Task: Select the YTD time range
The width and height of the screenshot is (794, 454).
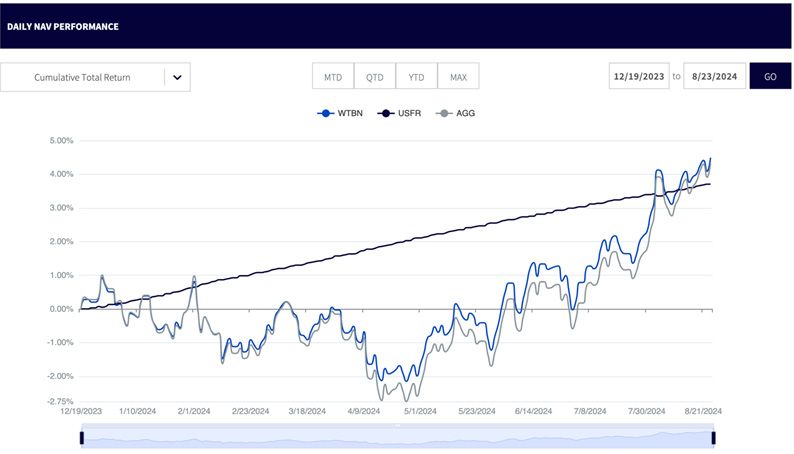Action: (416, 77)
